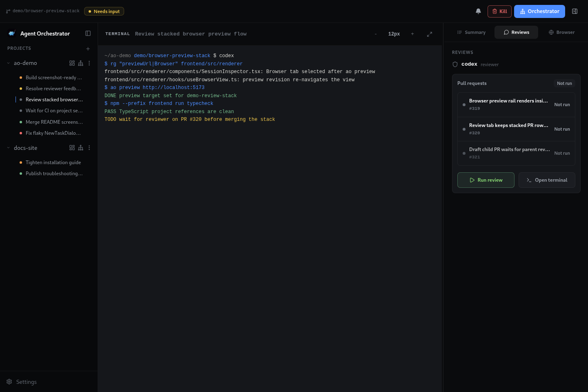Open pull request #320 row
Image resolution: width=588 pixels, height=392 pixels.
[516, 129]
